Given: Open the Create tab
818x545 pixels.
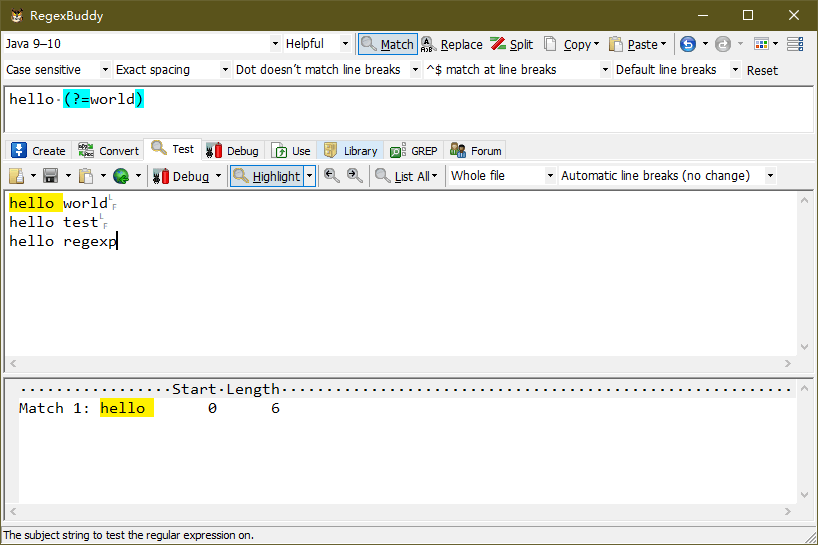Looking at the screenshot, I should [39, 151].
